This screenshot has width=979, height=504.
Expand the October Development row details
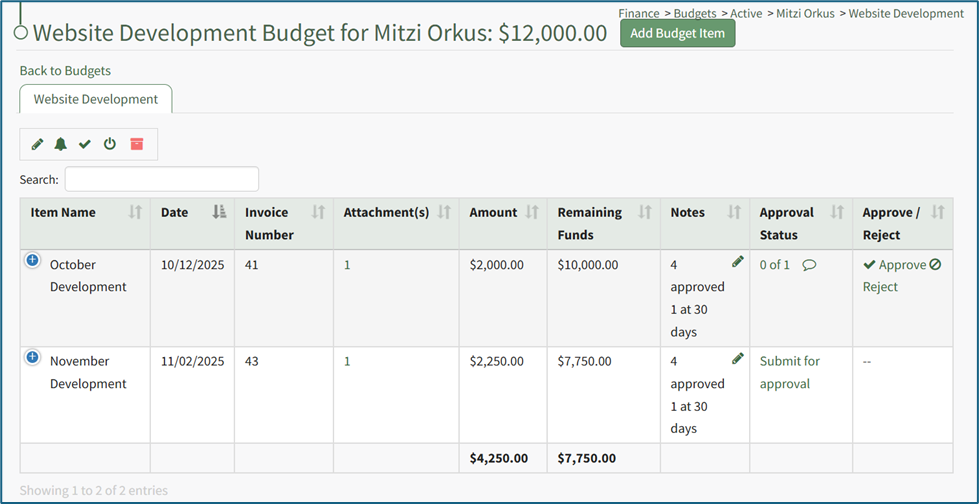pyautogui.click(x=32, y=261)
